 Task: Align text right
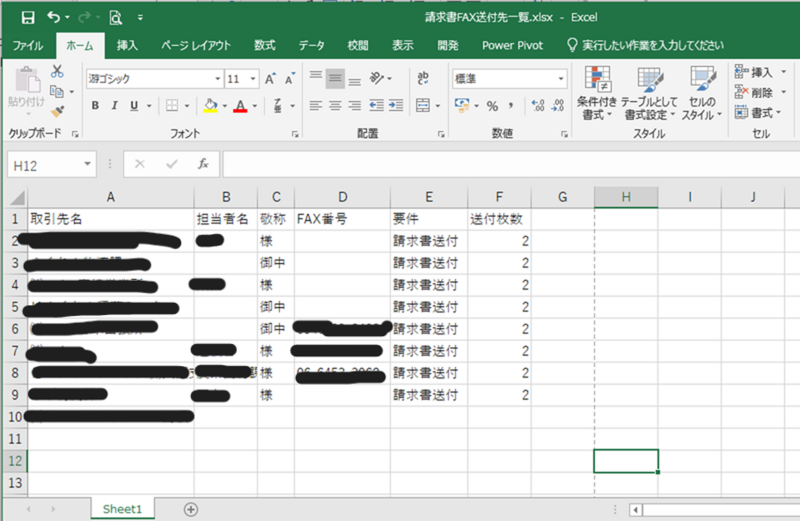click(355, 106)
